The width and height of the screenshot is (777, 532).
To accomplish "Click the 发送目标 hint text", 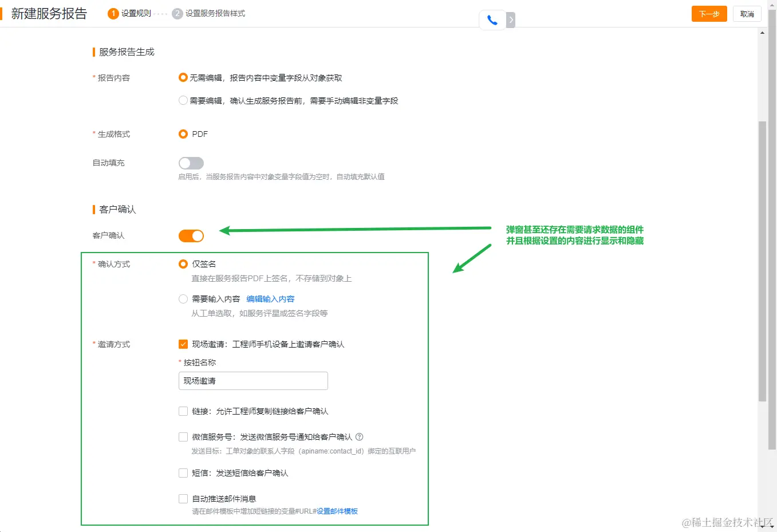I will [303, 451].
